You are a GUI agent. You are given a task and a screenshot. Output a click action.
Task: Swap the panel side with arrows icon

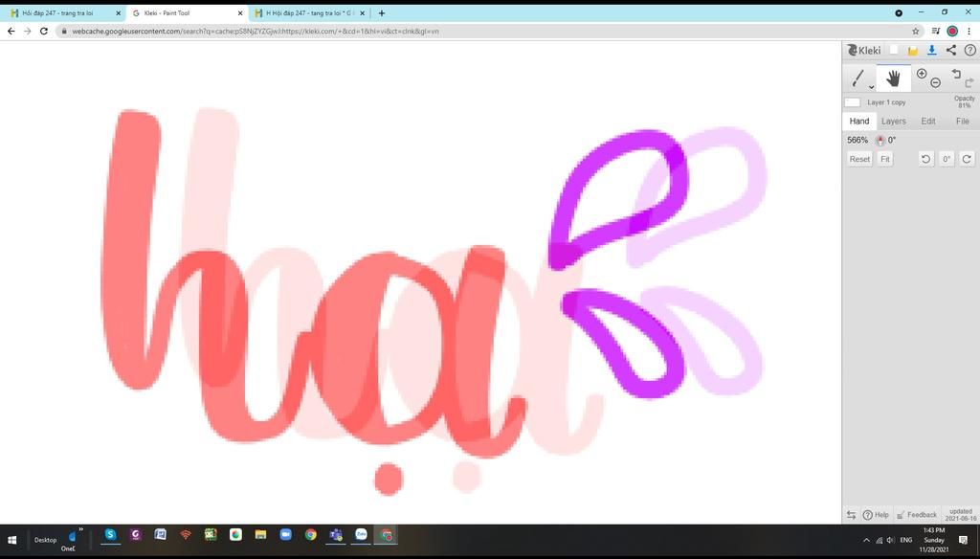point(851,515)
